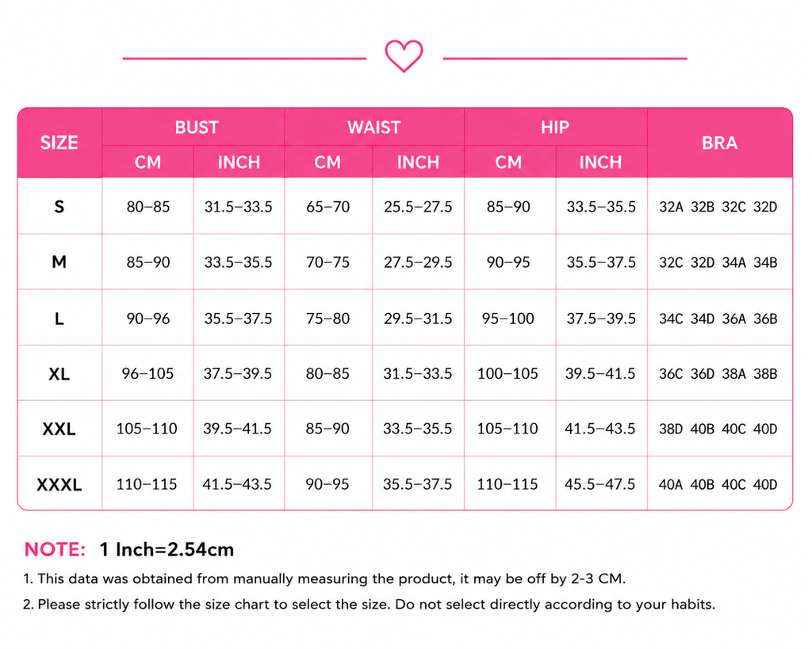Select the M size row label
This screenshot has width=812, height=649.
point(59,262)
